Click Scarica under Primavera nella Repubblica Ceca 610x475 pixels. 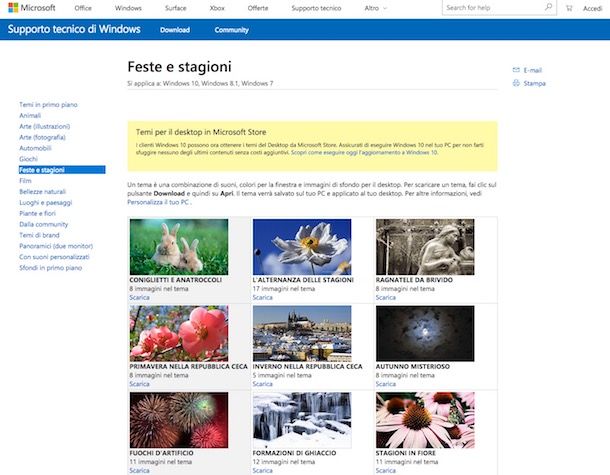click(139, 384)
